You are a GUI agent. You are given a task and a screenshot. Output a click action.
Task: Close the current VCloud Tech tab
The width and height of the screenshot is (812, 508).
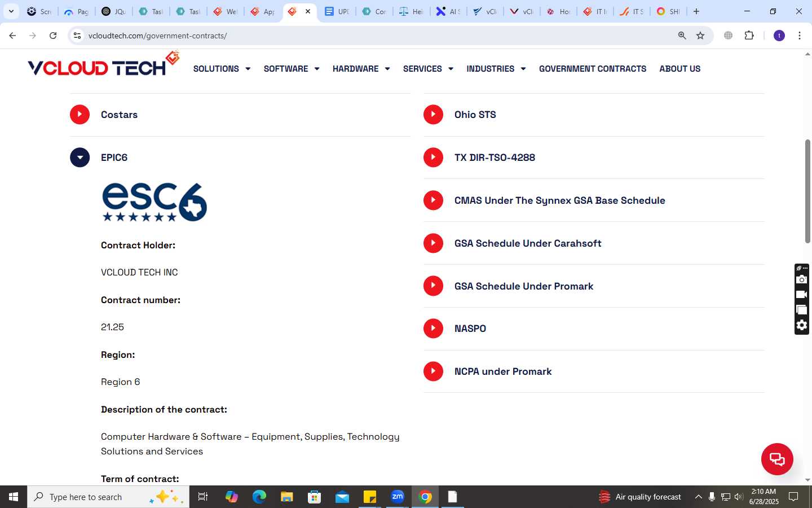(x=308, y=11)
